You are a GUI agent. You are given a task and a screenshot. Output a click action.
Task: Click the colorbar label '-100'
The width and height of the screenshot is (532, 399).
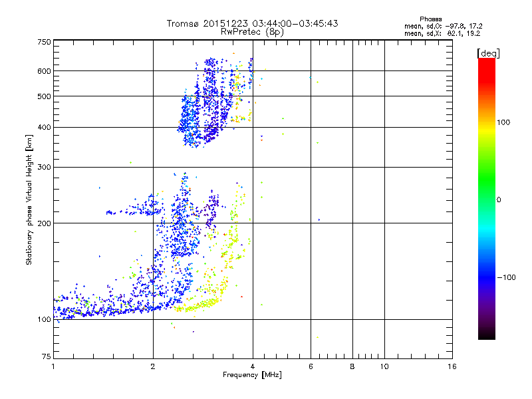pos(506,277)
